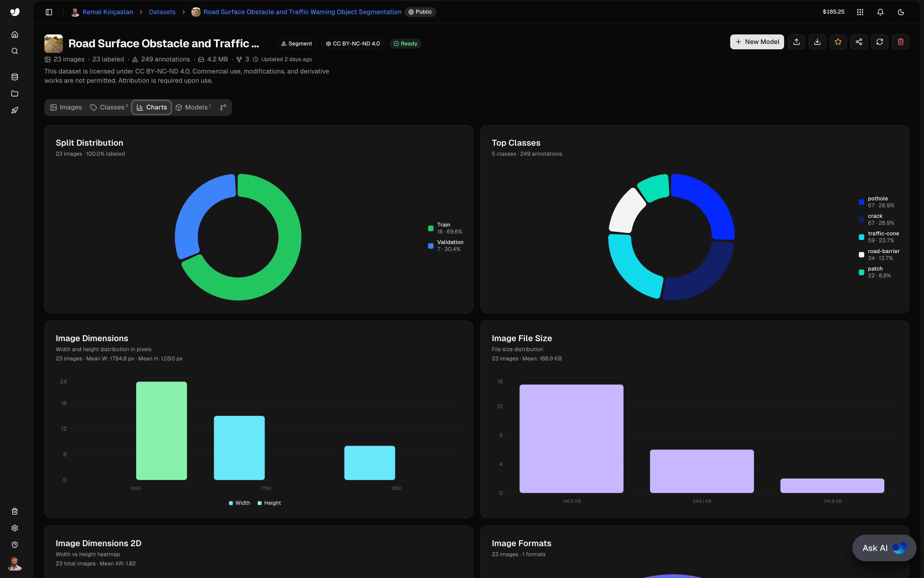Click the Train legend green swatch

click(431, 229)
